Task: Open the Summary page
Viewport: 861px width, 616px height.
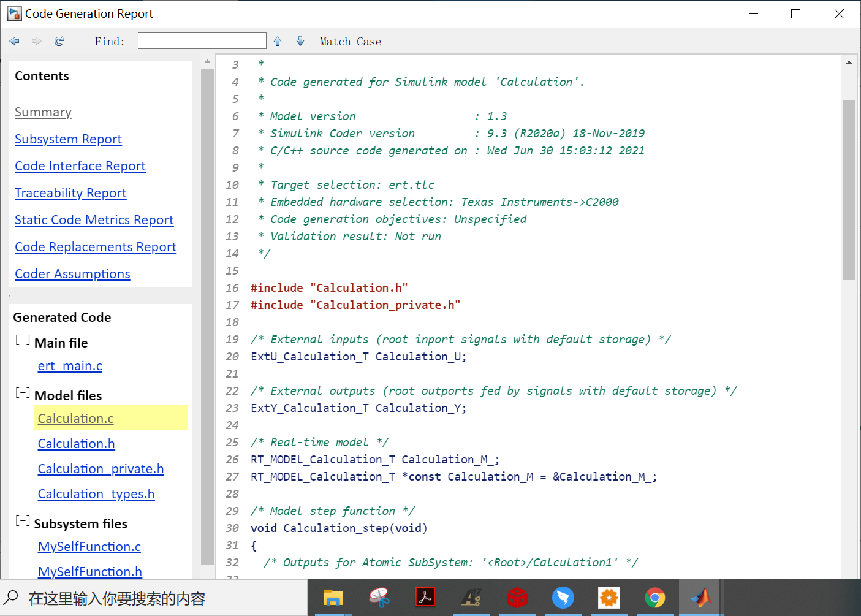Action: (x=43, y=112)
